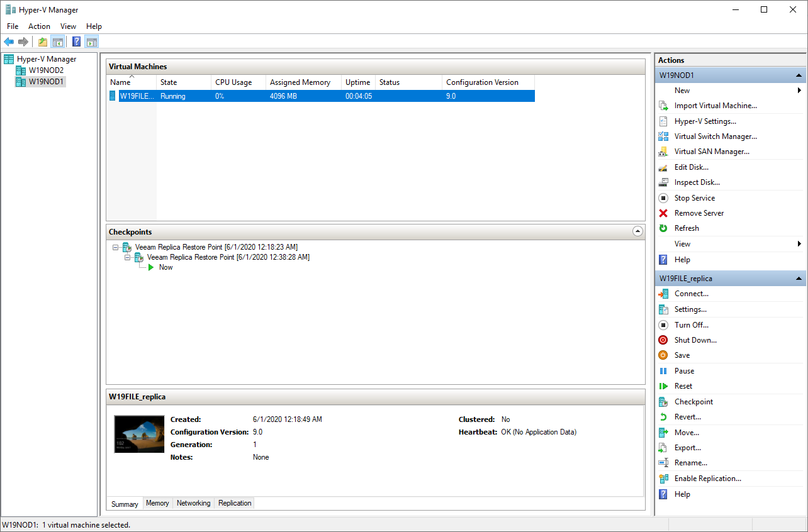Select Hyper-V Manager root node
The height and width of the screenshot is (532, 808).
coord(47,59)
